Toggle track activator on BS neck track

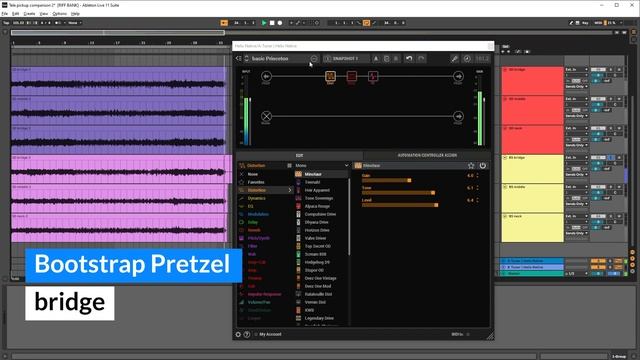pos(598,216)
